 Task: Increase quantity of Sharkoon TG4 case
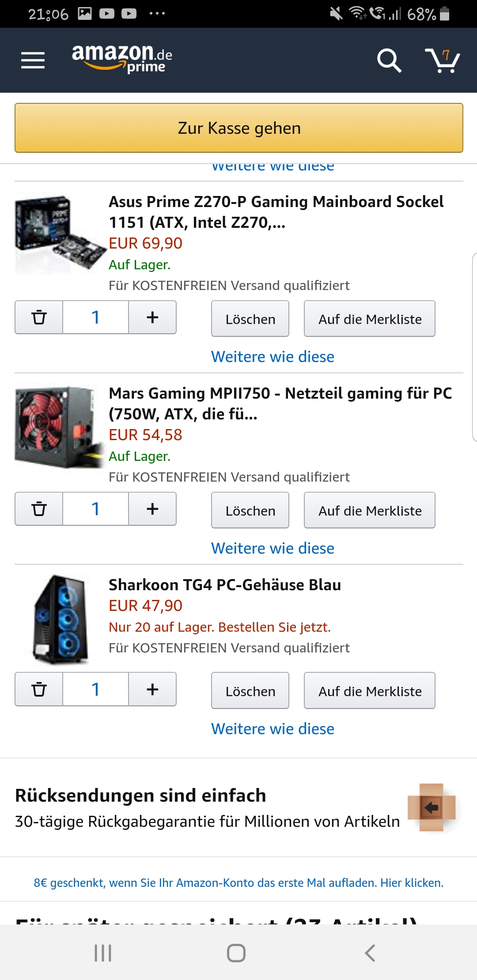tap(152, 690)
